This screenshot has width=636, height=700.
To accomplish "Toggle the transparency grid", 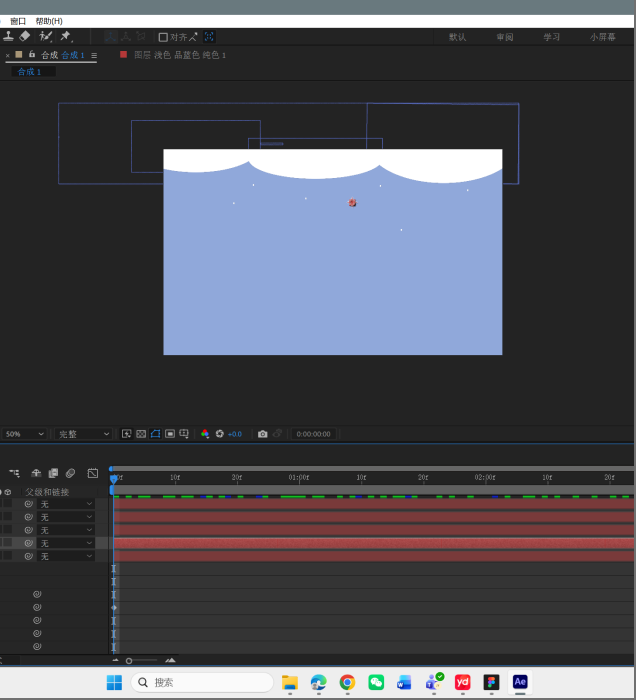I will coord(141,434).
